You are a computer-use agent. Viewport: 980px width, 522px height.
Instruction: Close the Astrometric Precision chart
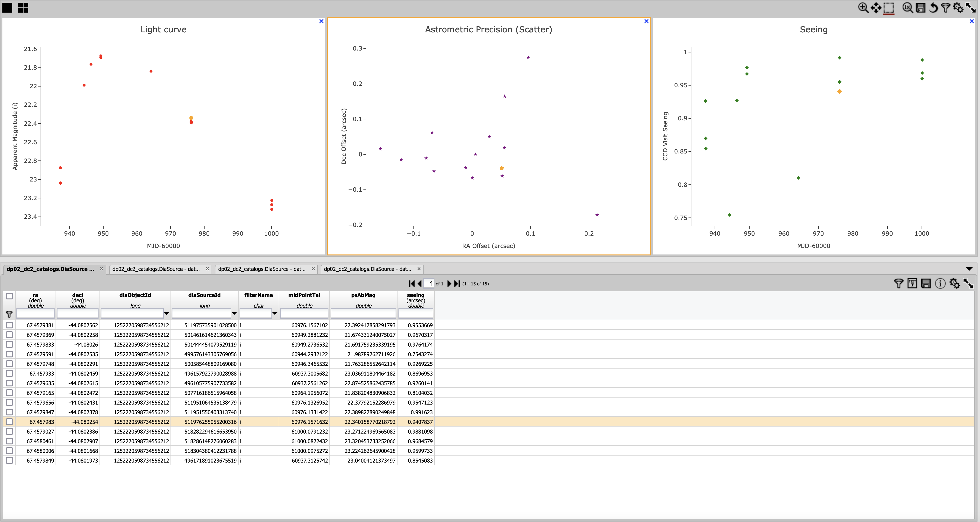click(646, 21)
